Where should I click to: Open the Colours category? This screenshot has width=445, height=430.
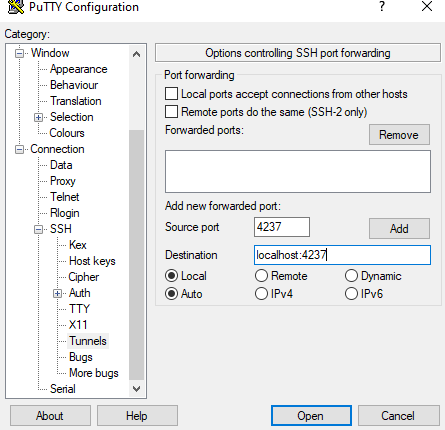[x=67, y=133]
